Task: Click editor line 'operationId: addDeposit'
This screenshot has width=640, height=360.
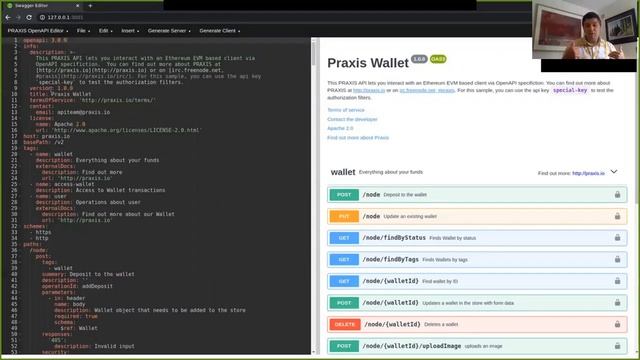Action: tap(77, 286)
